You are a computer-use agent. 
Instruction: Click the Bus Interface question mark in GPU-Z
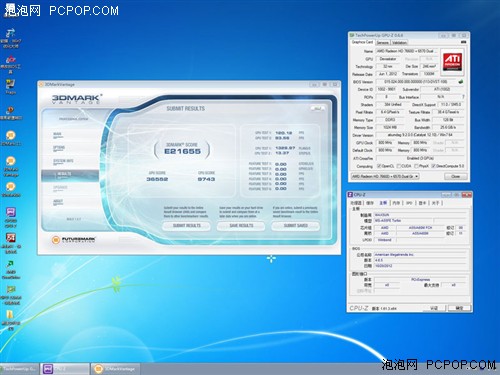click(463, 97)
